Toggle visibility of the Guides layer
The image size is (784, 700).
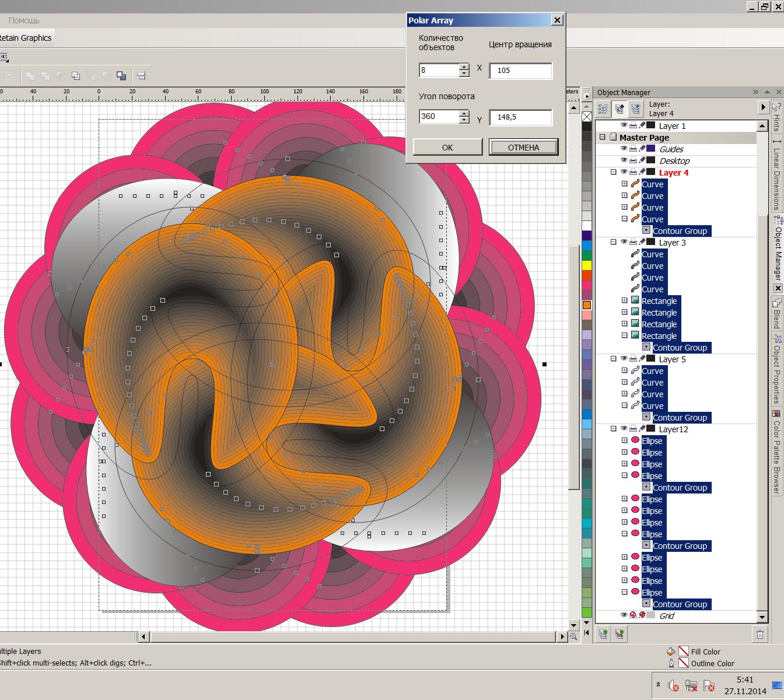coord(624,149)
